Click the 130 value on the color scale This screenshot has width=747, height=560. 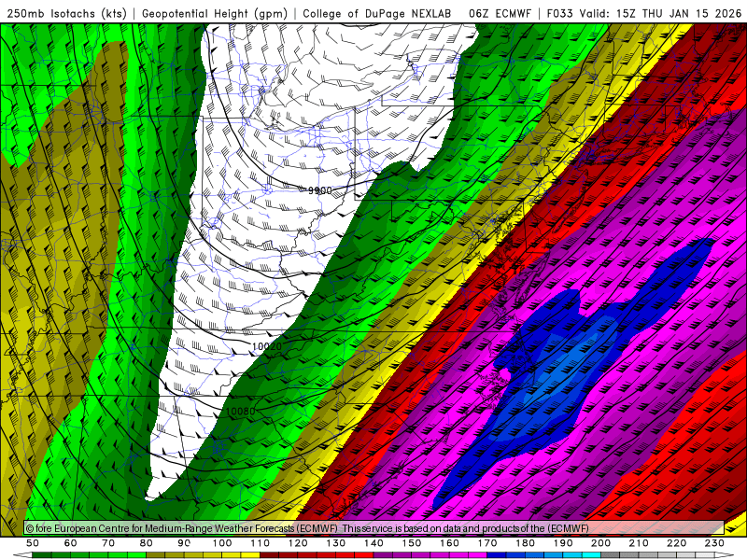pos(336,543)
